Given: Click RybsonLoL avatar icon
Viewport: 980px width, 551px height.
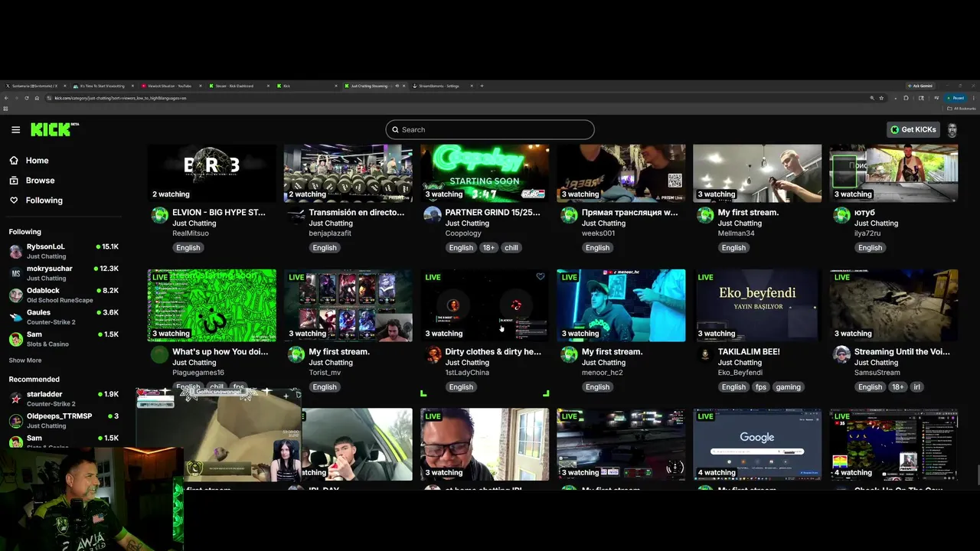Looking at the screenshot, I should coord(15,252).
